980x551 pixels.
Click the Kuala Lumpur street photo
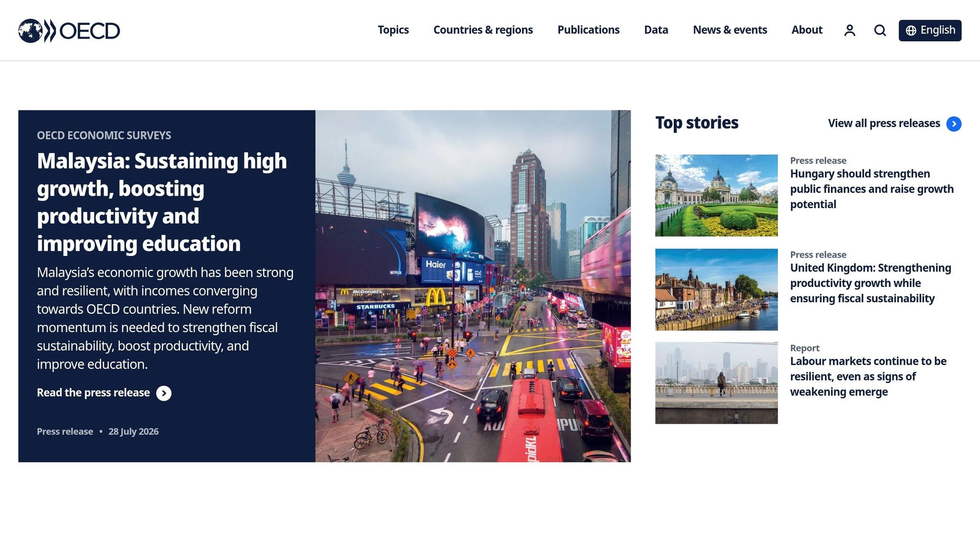point(473,286)
